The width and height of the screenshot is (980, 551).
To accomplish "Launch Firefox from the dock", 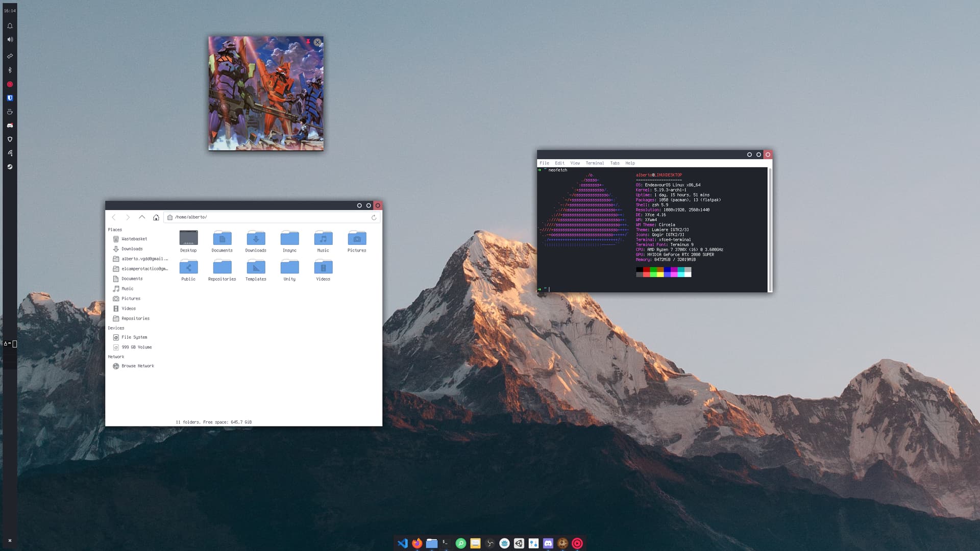I will [x=417, y=543].
